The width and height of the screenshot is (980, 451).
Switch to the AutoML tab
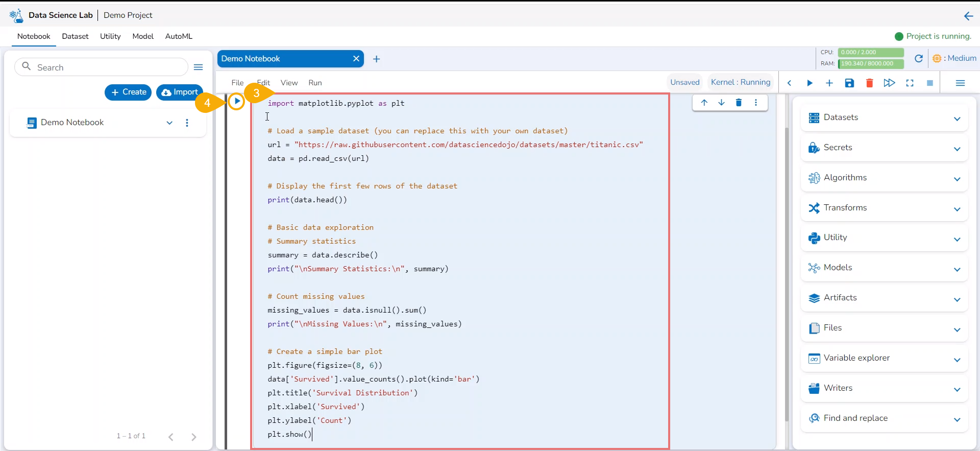pos(179,36)
